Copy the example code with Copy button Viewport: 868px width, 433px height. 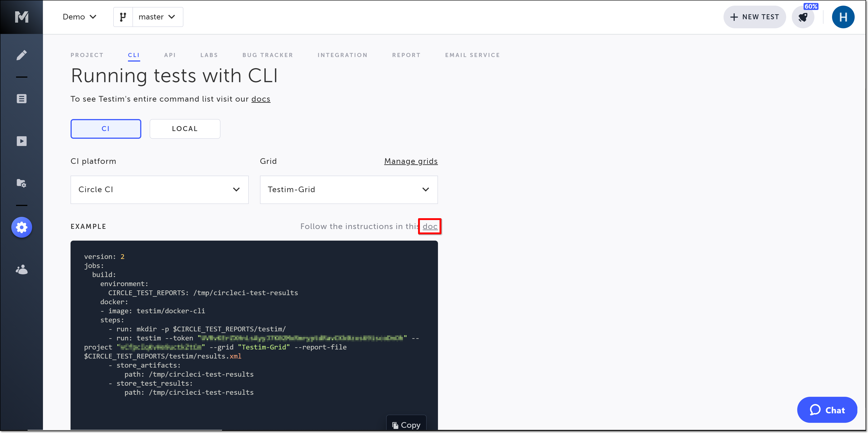click(x=406, y=425)
